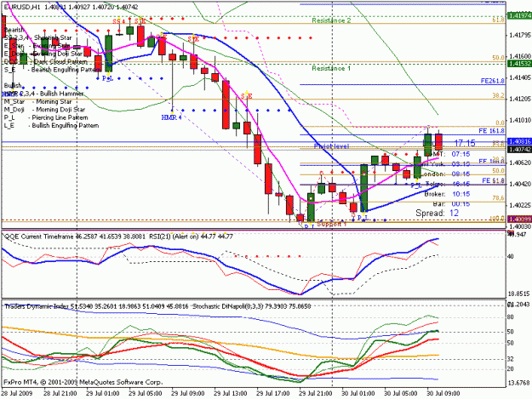The image size is (532, 399).
Task: Click the 28 Jul 2009 date label
Action: coord(17,393)
